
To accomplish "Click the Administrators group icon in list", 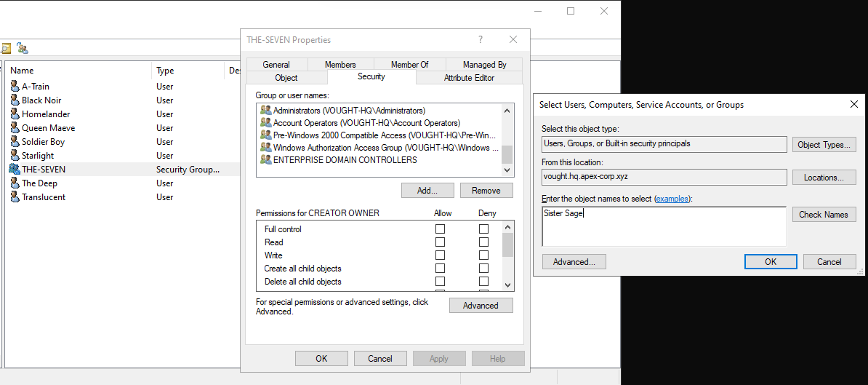I will point(266,111).
